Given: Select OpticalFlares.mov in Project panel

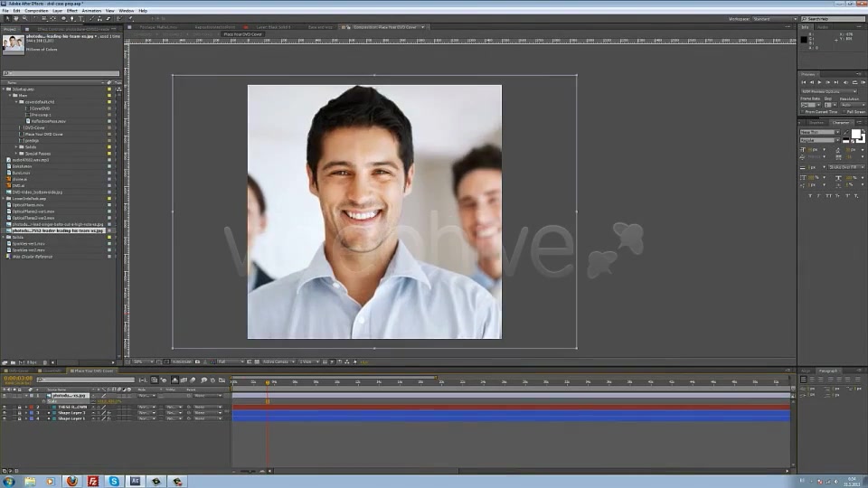Looking at the screenshot, I should coord(28,205).
